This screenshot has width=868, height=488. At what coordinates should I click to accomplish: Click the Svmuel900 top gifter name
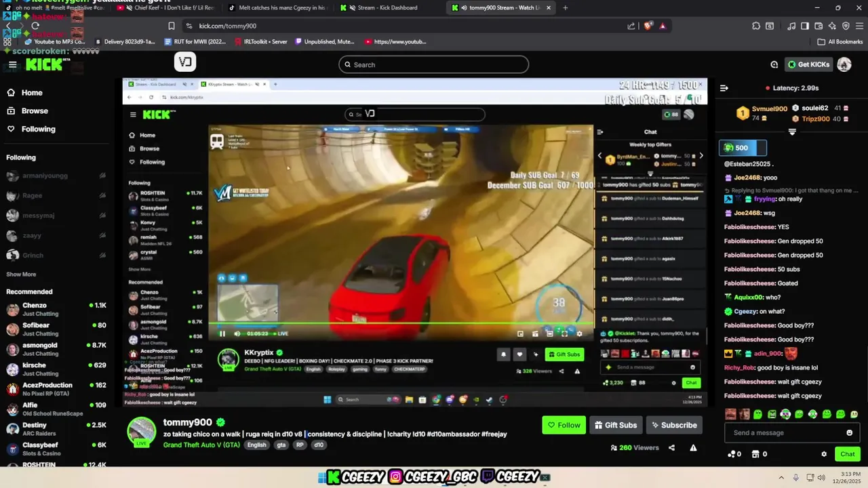coord(769,109)
